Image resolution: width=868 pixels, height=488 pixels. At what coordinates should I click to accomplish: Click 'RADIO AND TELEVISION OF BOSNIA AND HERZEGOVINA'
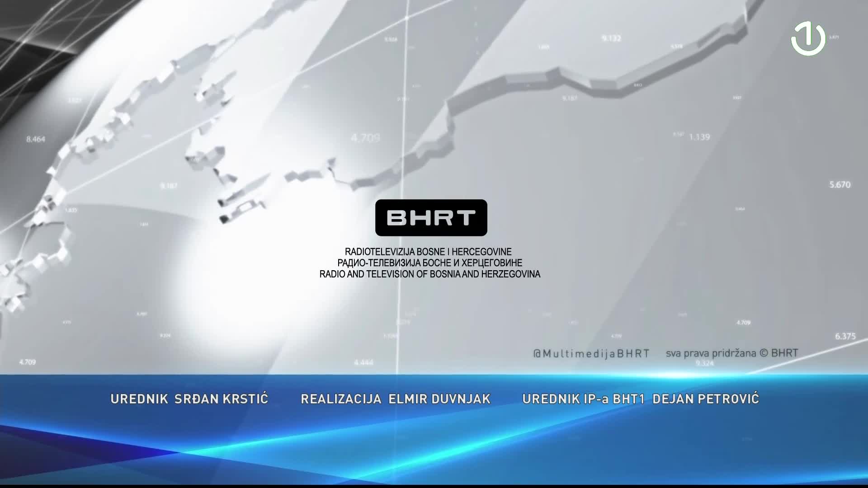(x=430, y=274)
